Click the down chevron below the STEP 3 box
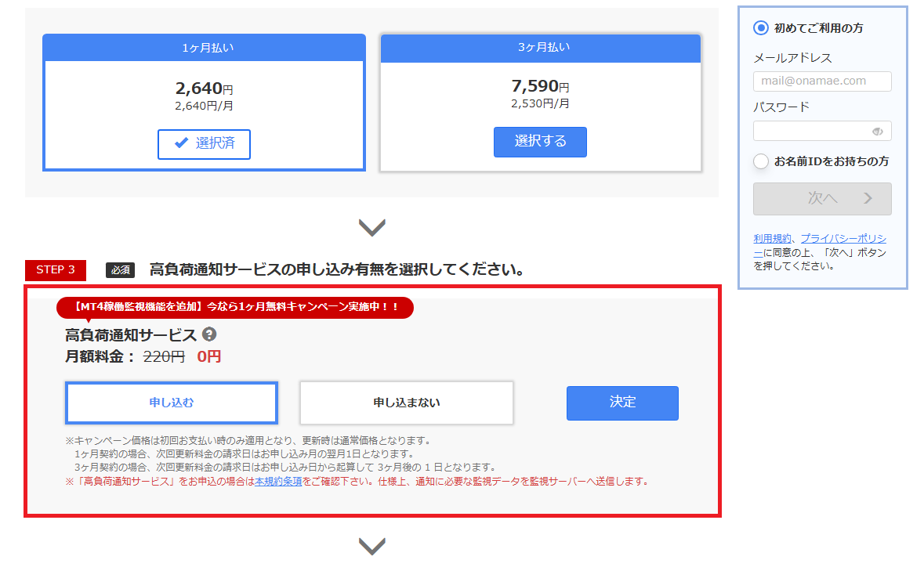Screen dimensions: 924x578 coord(371,547)
